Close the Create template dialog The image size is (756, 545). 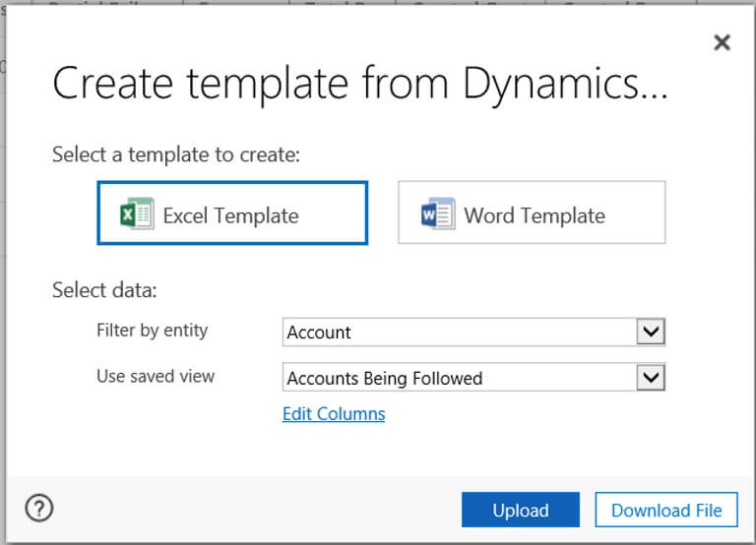pos(722,42)
